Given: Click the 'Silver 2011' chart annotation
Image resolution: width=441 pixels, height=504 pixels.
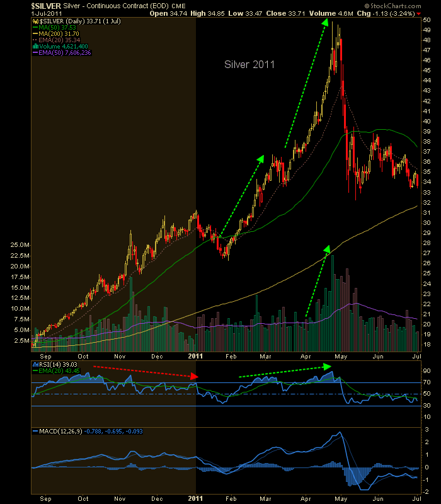Looking at the screenshot, I should coord(249,65).
